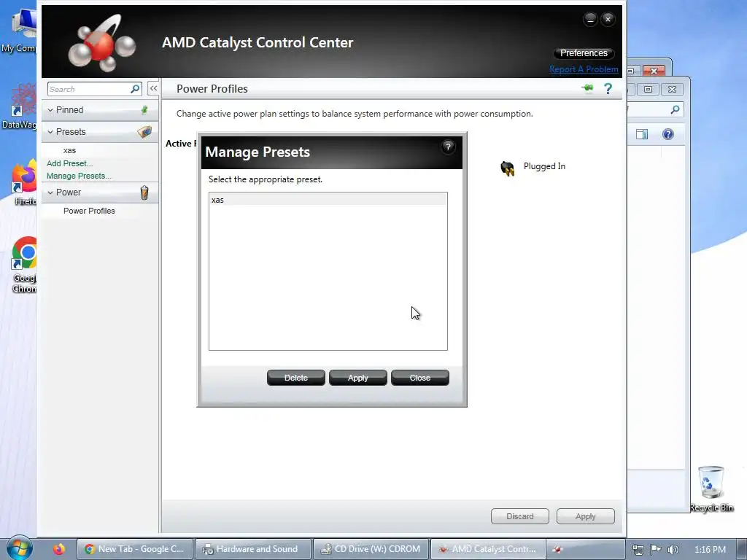Delete the selected preset
Screen dimensions: 747x560
point(296,378)
